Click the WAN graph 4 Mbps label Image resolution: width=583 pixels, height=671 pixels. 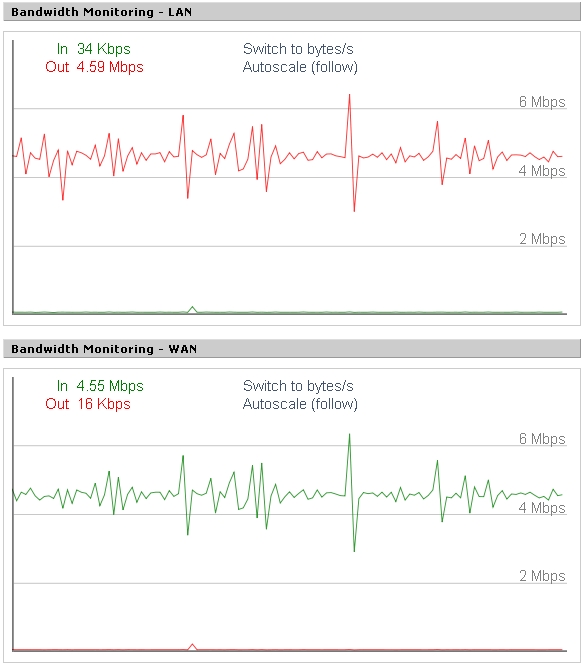click(542, 508)
